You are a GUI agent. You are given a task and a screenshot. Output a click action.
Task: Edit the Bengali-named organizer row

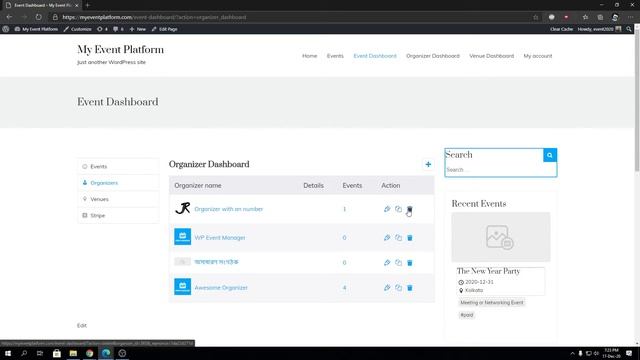tap(387, 262)
